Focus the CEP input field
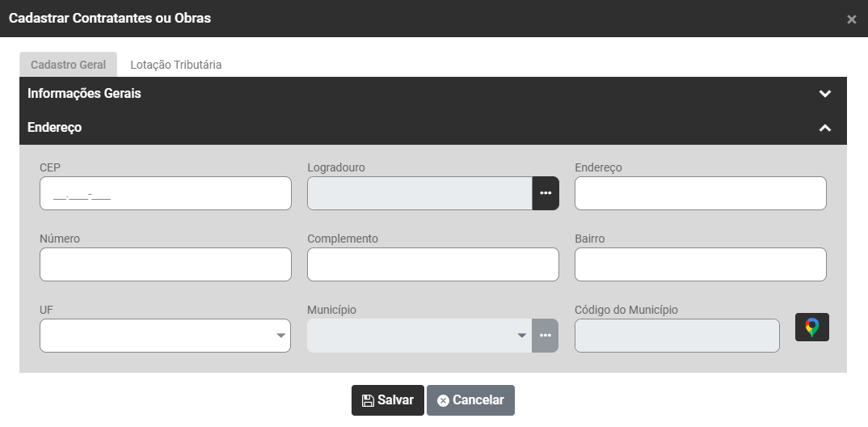868x427 pixels. (165, 193)
